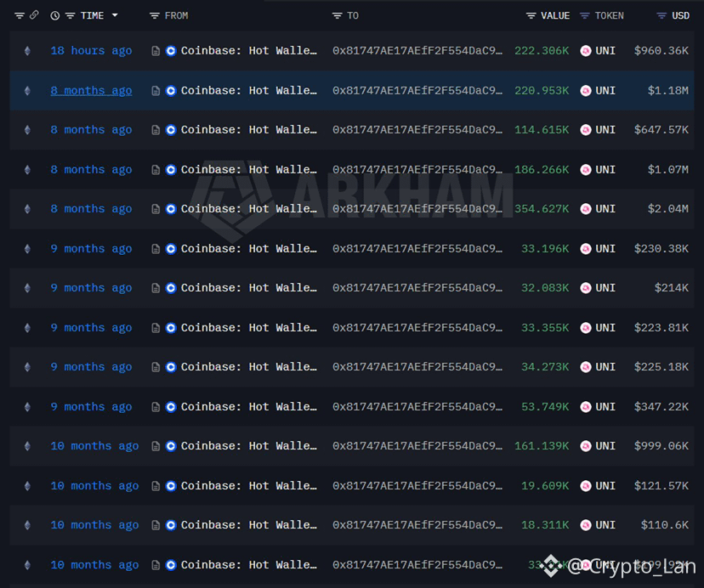Click the Ethereum icon in the 354.627K row
The width and height of the screenshot is (704, 588).
pyautogui.click(x=27, y=209)
